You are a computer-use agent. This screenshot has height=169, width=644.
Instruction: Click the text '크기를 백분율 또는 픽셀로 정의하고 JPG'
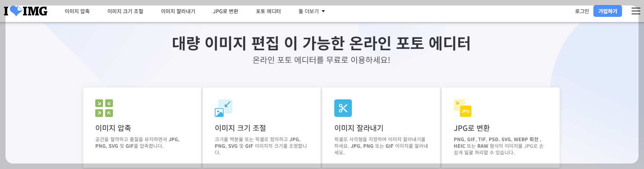(257, 139)
